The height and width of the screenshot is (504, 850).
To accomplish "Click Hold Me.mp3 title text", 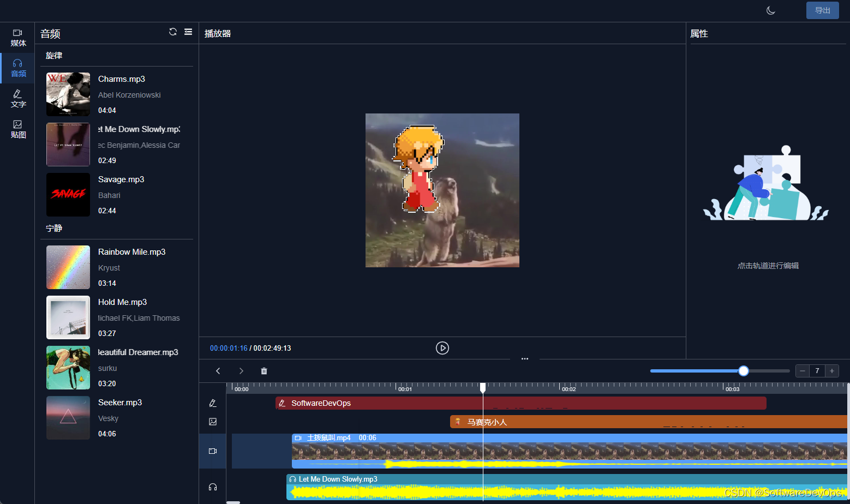I will pyautogui.click(x=122, y=302).
